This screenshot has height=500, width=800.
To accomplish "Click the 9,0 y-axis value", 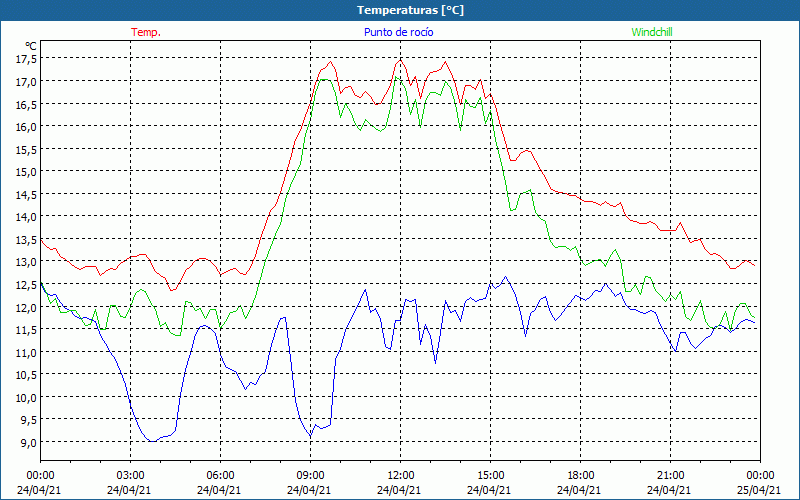I will (29, 442).
